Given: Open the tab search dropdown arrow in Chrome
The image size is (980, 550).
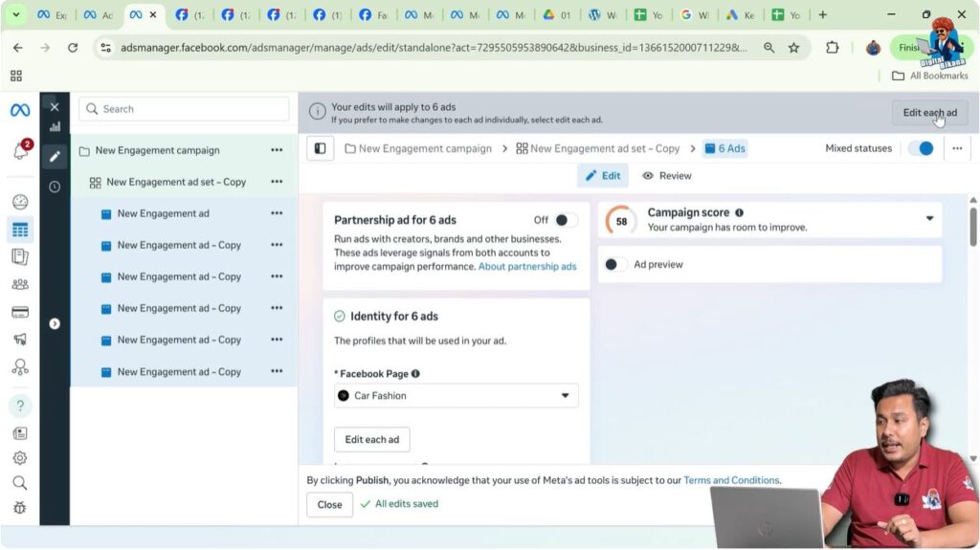Looking at the screenshot, I should 15,14.
